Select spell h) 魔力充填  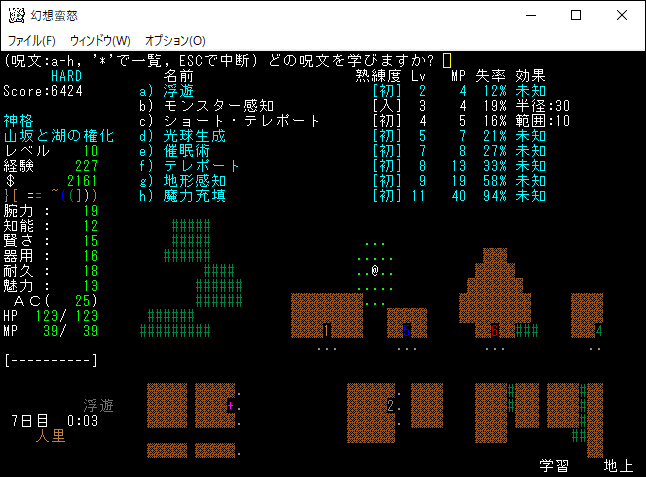point(195,196)
